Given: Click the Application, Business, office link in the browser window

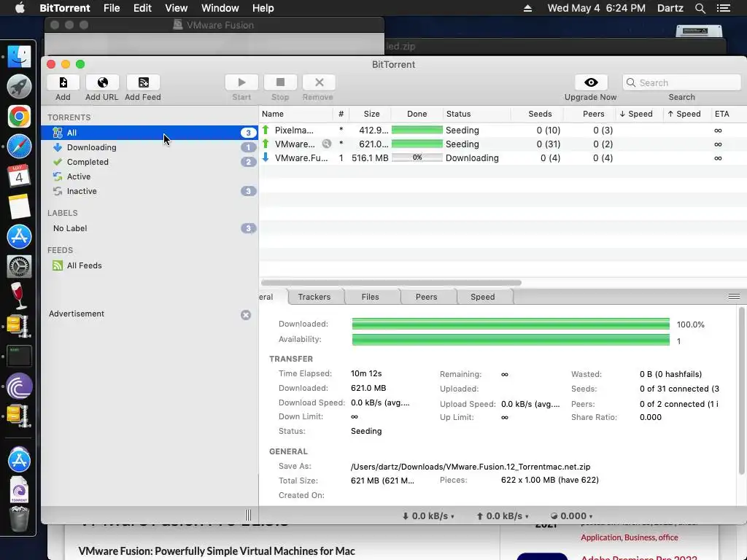Looking at the screenshot, I should [x=629, y=537].
